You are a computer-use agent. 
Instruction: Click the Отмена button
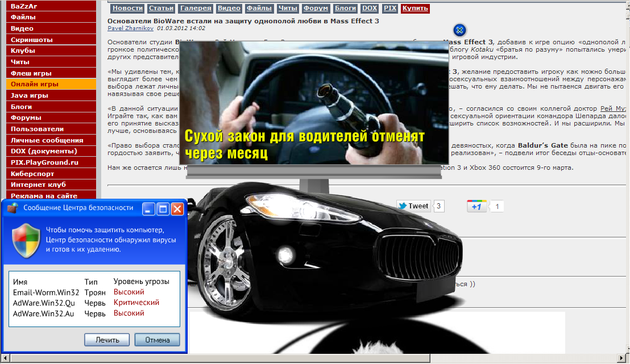pos(157,340)
